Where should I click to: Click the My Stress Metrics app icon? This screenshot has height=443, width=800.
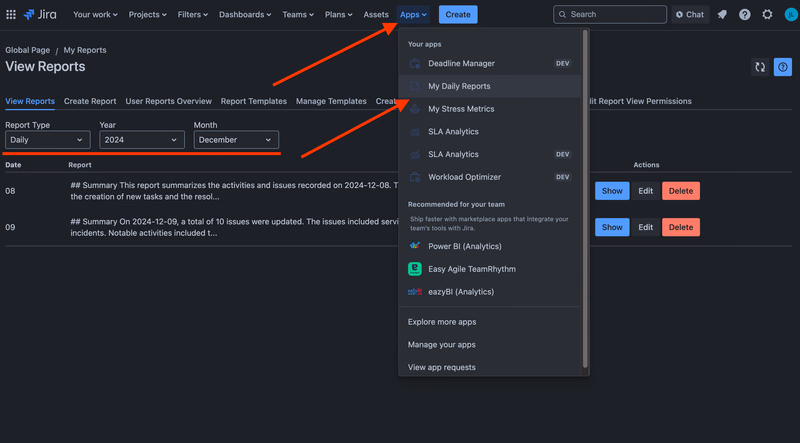(415, 109)
